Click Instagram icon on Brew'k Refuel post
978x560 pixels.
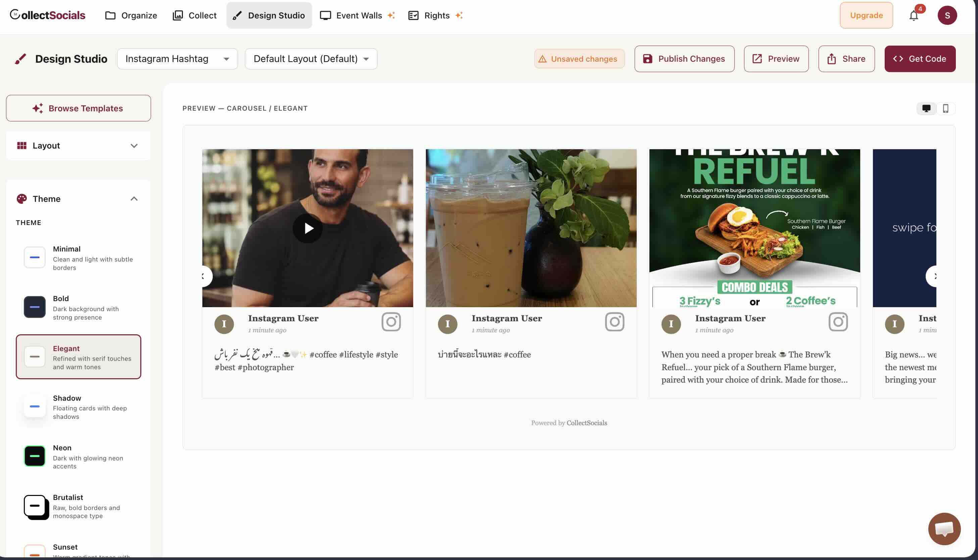click(838, 322)
